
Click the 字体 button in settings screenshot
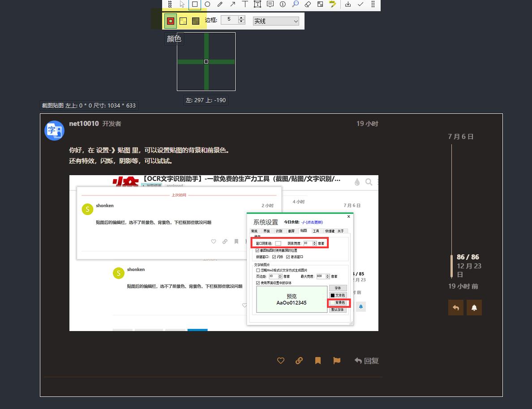tap(338, 288)
